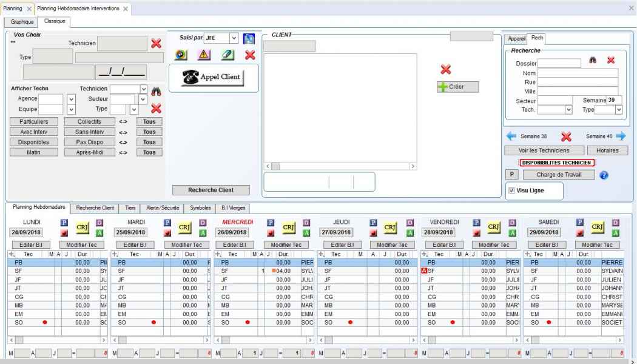
Task: Select the SF row in Mercredi planning
Action: pyautogui.click(x=264, y=271)
